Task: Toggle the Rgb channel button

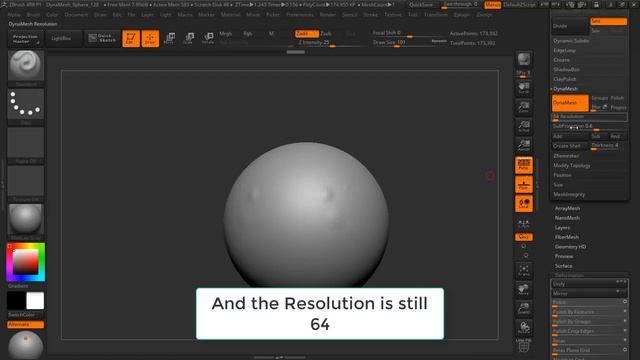Action: tap(247, 33)
